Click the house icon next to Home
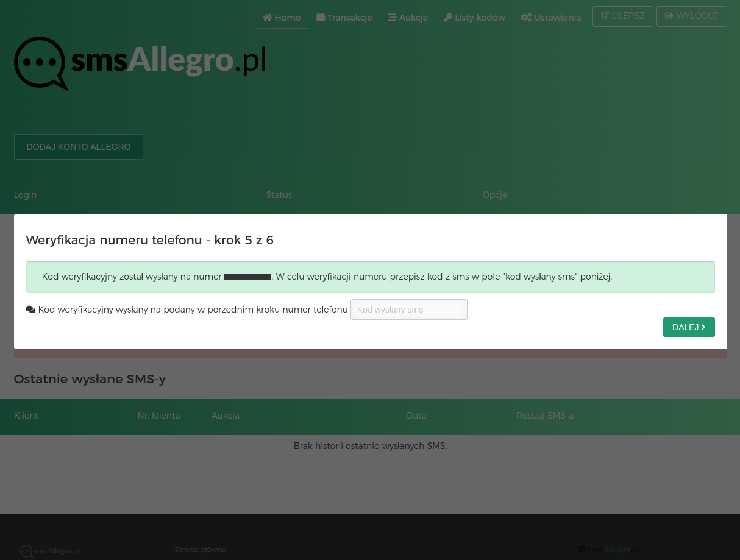Image resolution: width=740 pixels, height=560 pixels. pyautogui.click(x=267, y=18)
